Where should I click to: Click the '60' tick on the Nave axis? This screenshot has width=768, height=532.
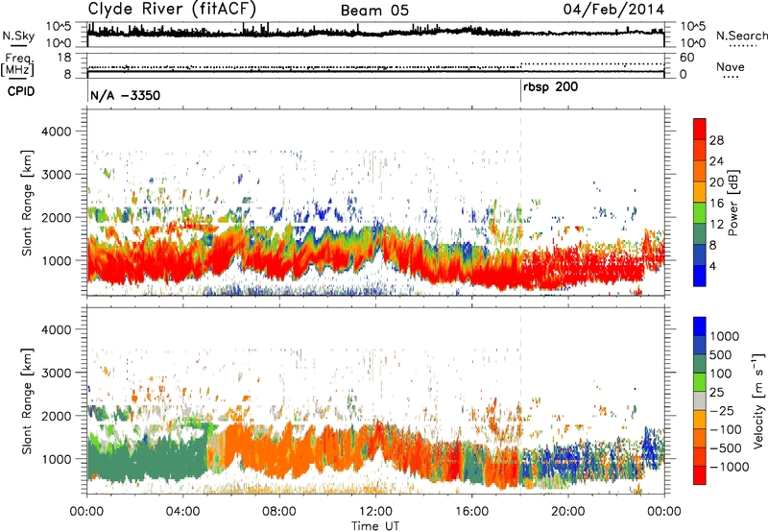tap(686, 58)
